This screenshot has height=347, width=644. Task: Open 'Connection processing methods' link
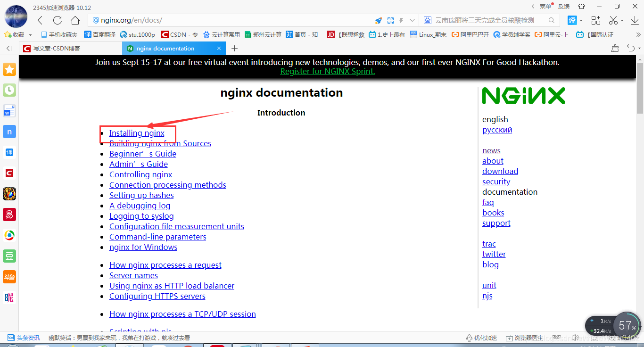pyautogui.click(x=168, y=185)
